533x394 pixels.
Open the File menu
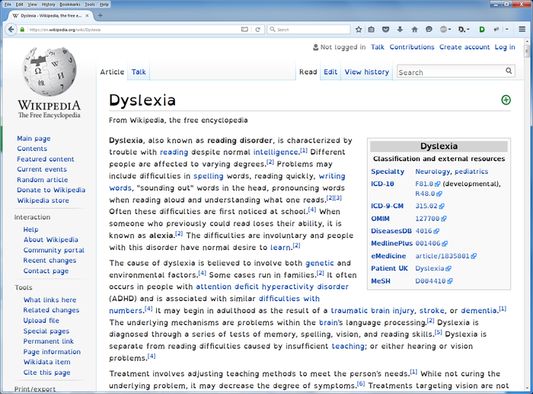[x=7, y=4]
